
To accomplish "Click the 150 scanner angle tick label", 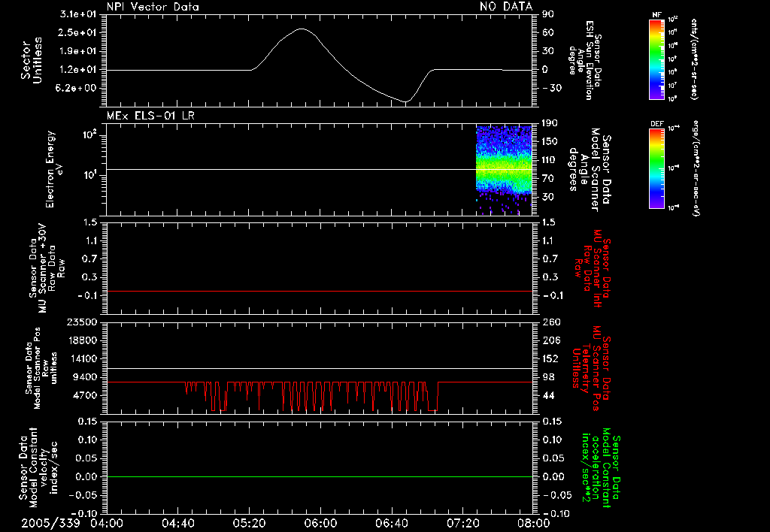I will [550, 141].
